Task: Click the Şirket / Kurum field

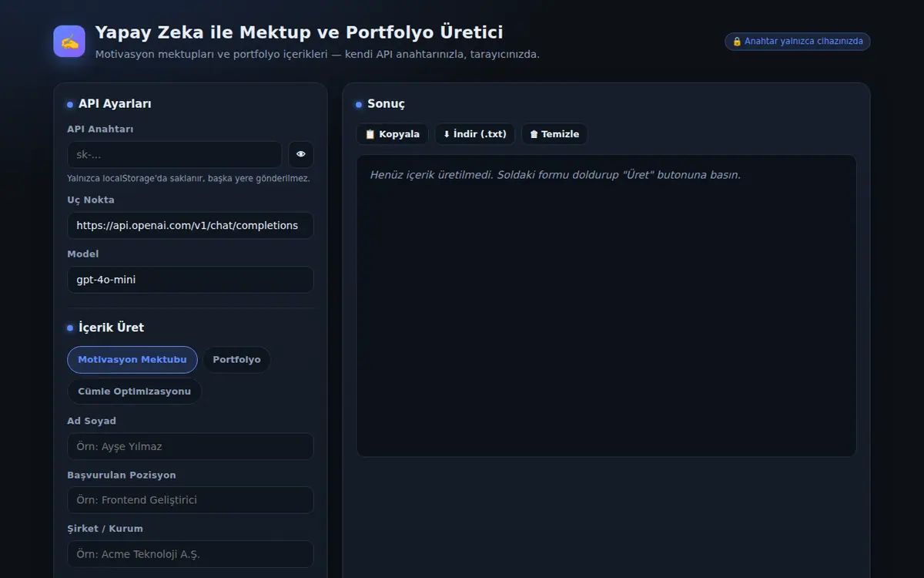Action: (x=190, y=554)
